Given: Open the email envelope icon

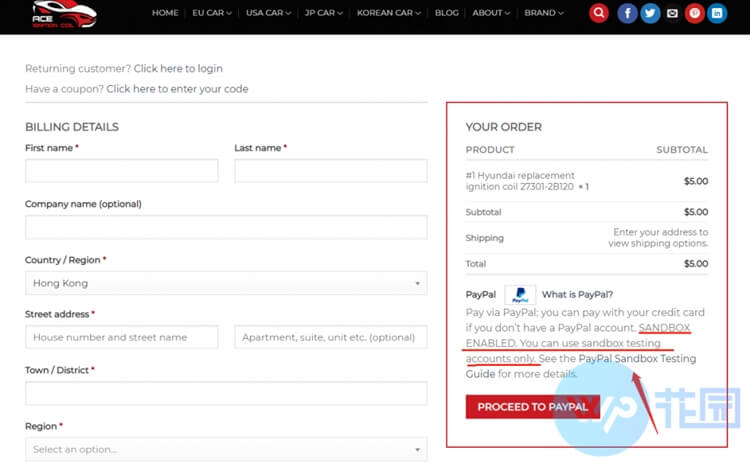Looking at the screenshot, I should tap(672, 13).
